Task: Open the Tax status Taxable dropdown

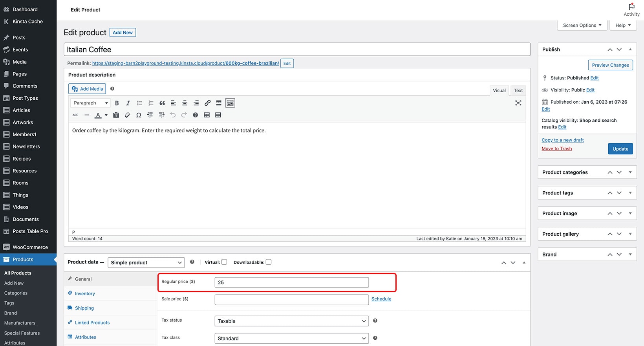Action: tap(292, 321)
